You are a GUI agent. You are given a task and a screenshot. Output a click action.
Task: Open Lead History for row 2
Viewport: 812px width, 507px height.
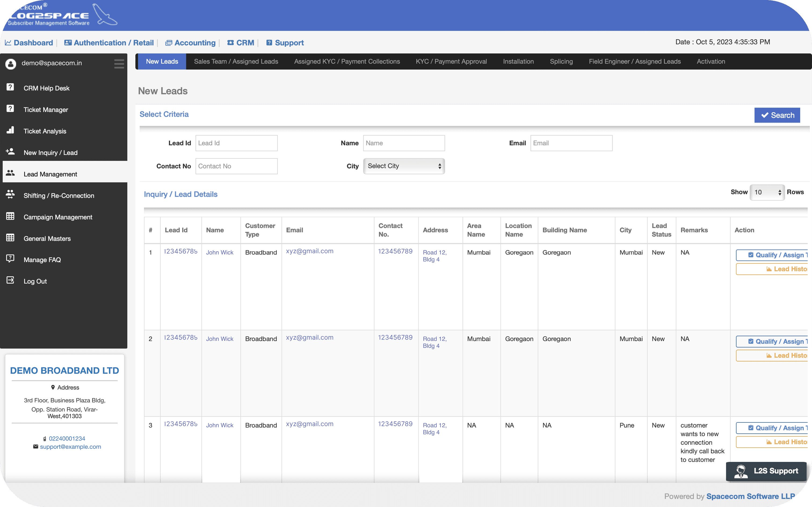coord(771,355)
